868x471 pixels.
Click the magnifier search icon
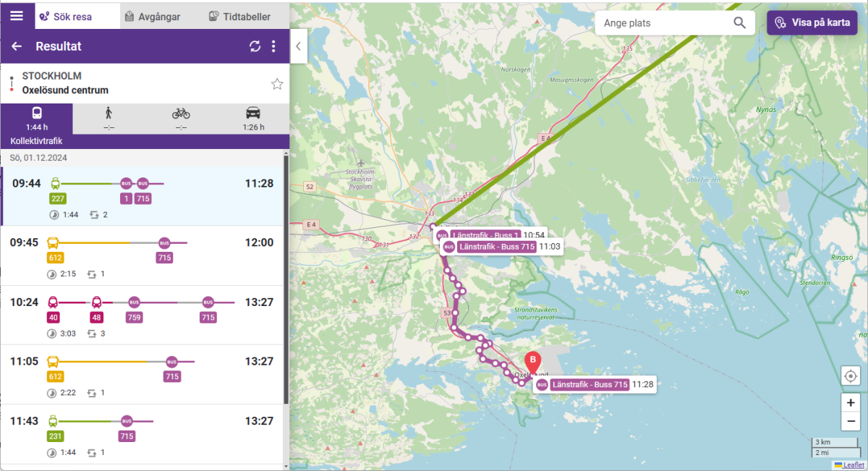point(739,23)
